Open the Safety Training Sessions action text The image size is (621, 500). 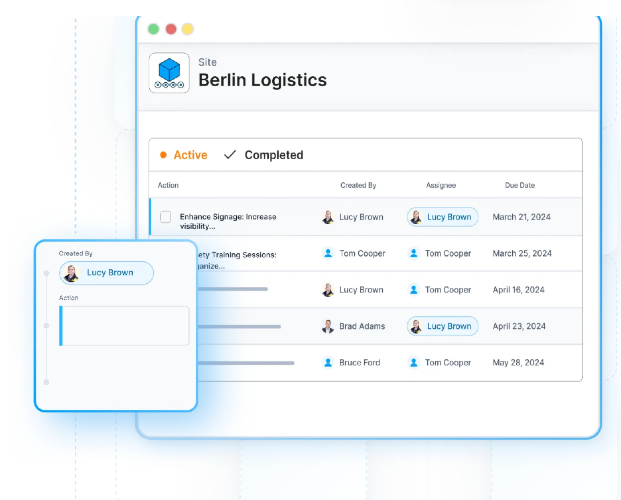237,260
